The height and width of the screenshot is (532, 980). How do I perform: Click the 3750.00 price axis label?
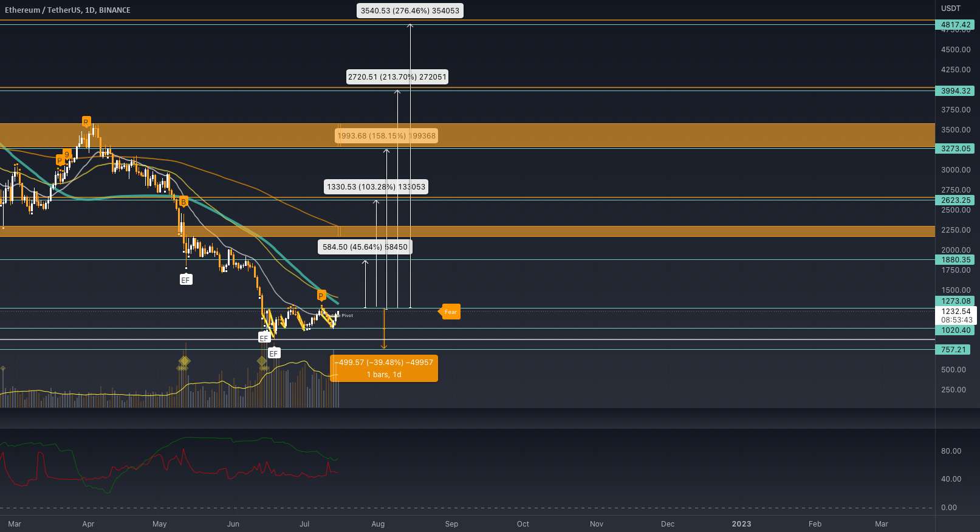[x=956, y=109]
